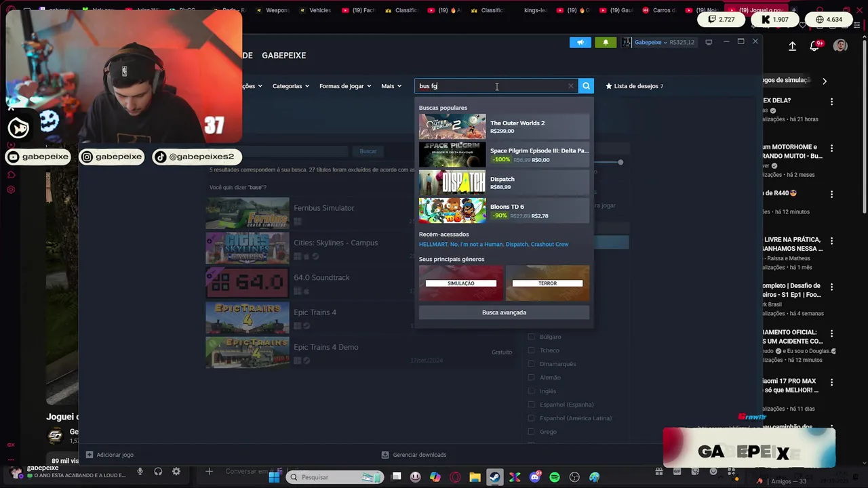Image resolution: width=868 pixels, height=488 pixels.
Task: Tick the Espanhol (América Latina) checkbox
Action: (531, 418)
